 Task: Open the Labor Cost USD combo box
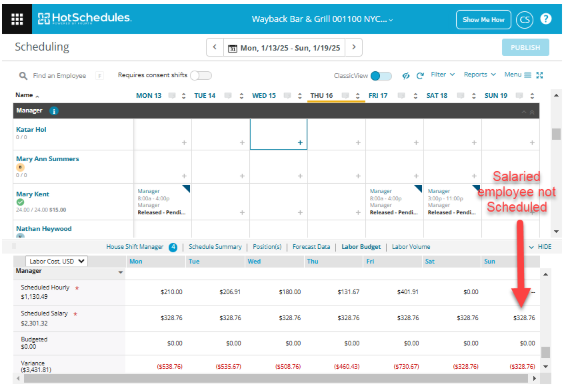[x=56, y=261]
